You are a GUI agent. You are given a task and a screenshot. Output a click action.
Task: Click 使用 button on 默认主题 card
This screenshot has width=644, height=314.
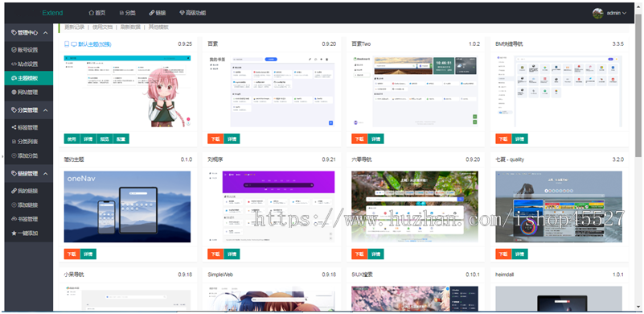click(x=72, y=138)
